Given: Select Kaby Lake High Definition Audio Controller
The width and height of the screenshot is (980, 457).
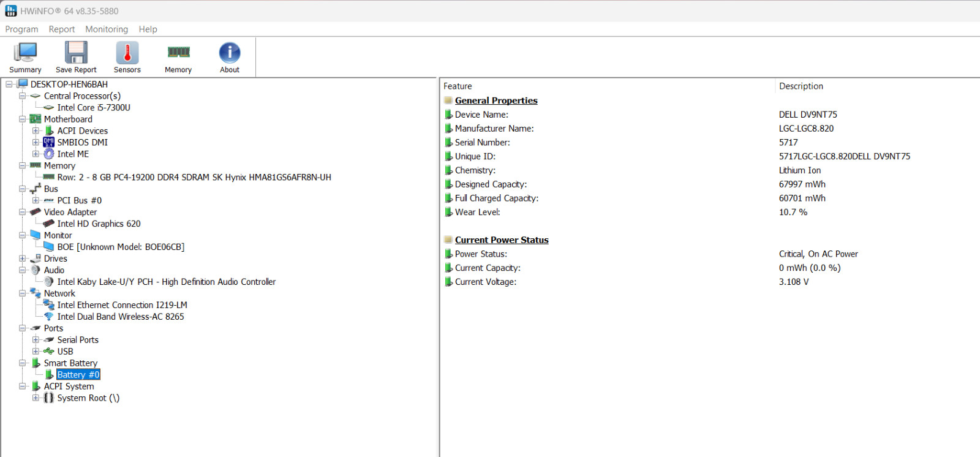Looking at the screenshot, I should coord(167,282).
